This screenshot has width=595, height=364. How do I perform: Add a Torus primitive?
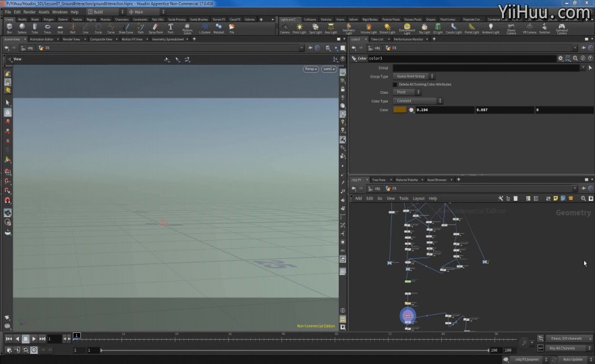(47, 28)
